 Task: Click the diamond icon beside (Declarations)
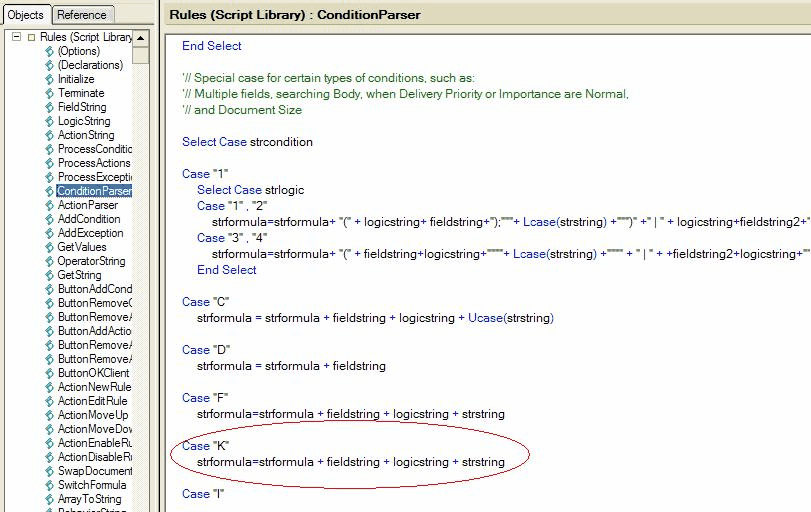point(49,65)
